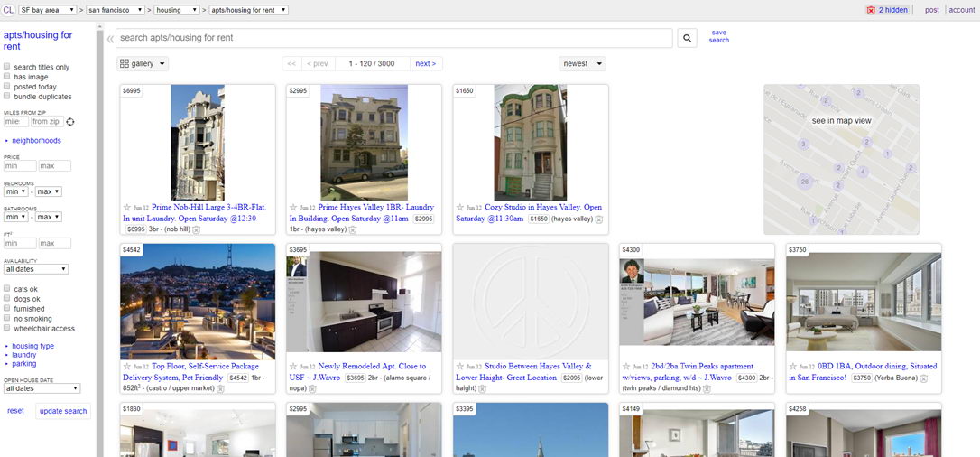
Task: Click the CL craigslist home icon
Action: click(8, 10)
